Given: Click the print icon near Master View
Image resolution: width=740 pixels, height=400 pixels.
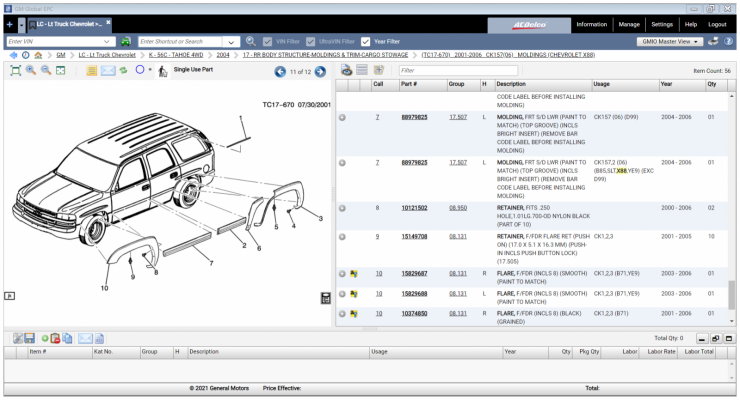Looking at the screenshot, I should click(714, 41).
